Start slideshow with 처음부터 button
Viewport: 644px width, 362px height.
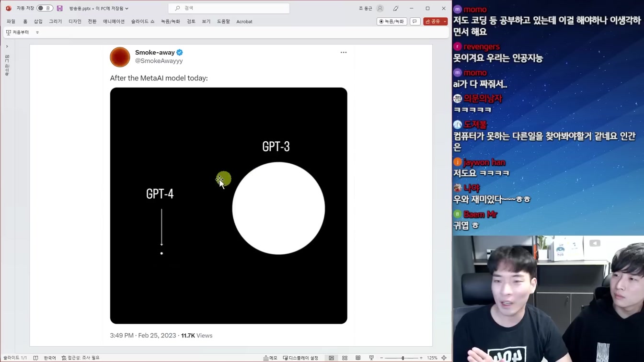point(18,33)
